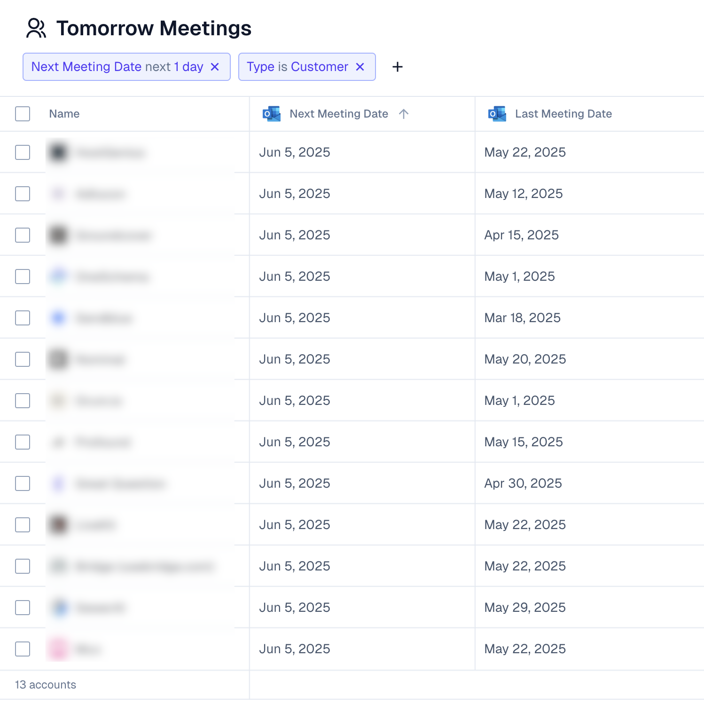Remove the Type is Customer filter

coord(360,67)
